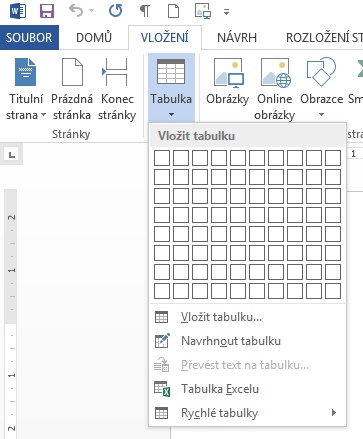Click the Redo/Repeat circular arrow icon
This screenshot has width=363, height=439.
click(x=115, y=11)
